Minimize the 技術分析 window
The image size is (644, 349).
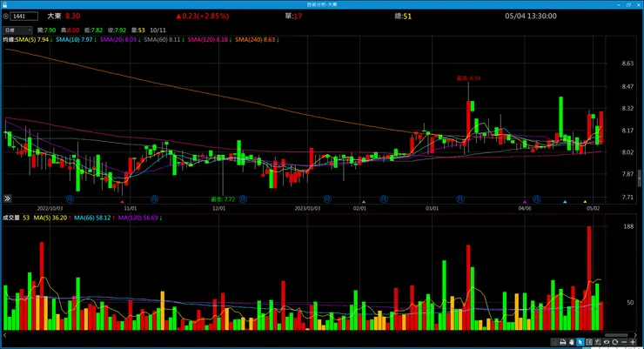(x=619, y=4)
